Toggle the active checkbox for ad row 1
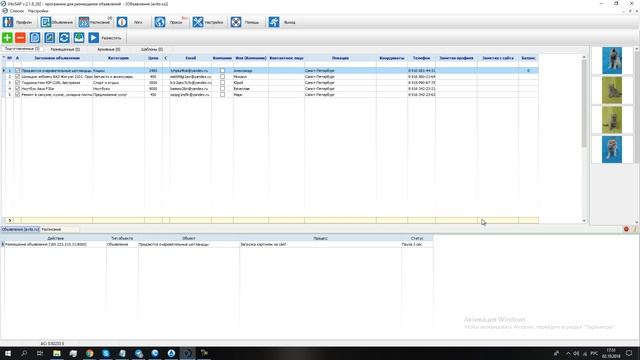The image size is (640, 360). pos(17,71)
